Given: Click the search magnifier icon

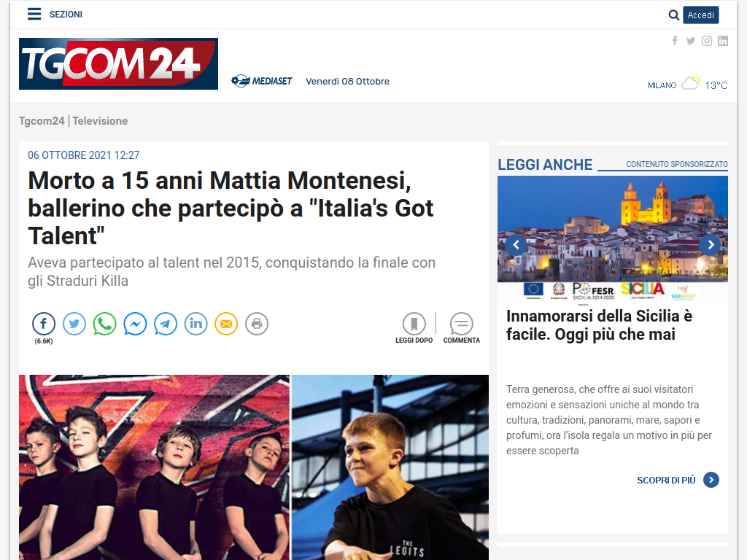Looking at the screenshot, I should [x=673, y=15].
